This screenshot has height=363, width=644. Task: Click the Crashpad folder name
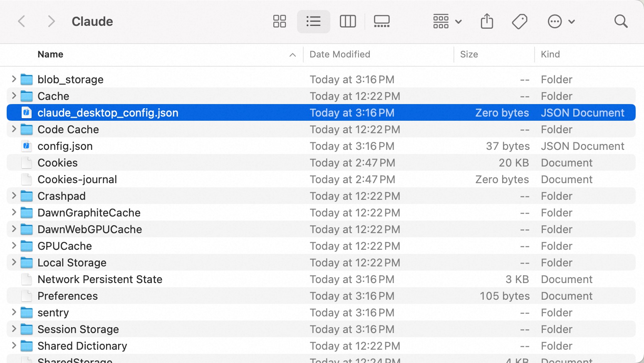(62, 196)
